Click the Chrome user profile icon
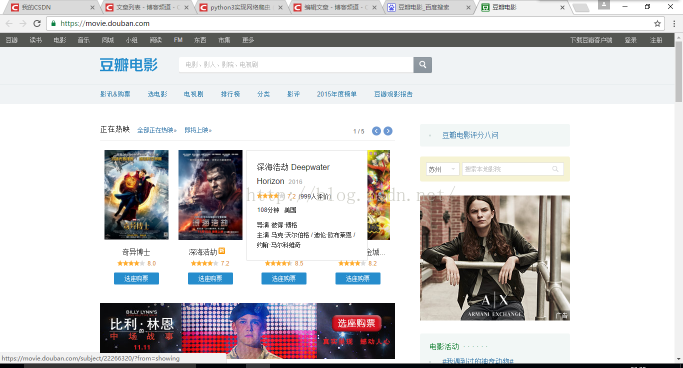683x368 pixels. pos(604,5)
